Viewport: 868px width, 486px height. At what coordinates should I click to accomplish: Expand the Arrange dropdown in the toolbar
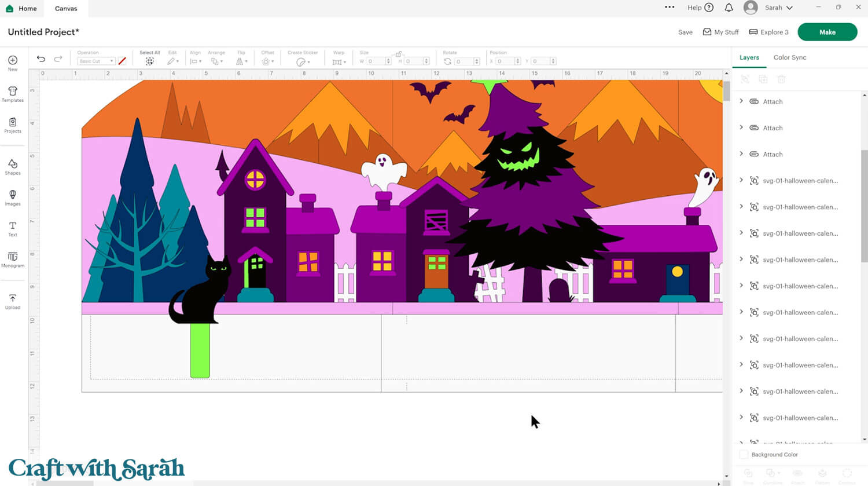[216, 60]
